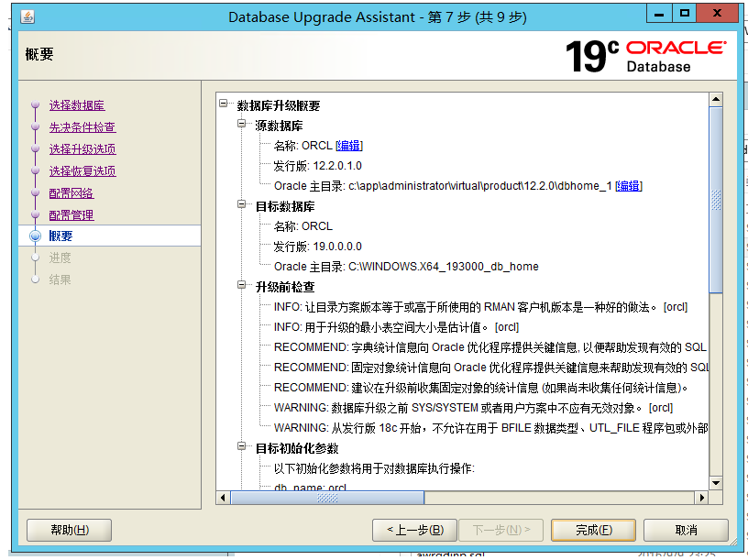748x560 pixels.
Task: Select the 选择升级选项 step
Action: 83,148
